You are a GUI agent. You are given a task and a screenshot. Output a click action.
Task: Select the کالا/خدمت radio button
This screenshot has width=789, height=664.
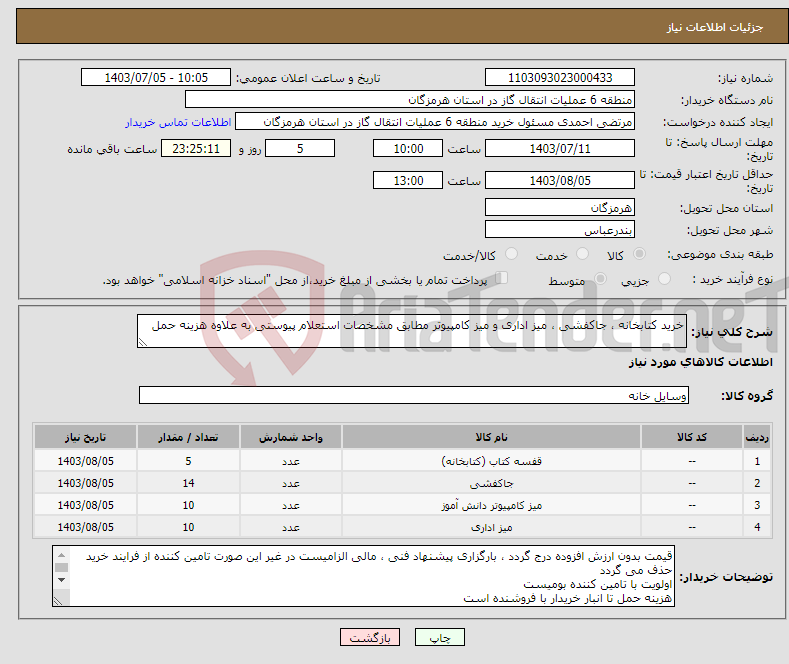511,254
